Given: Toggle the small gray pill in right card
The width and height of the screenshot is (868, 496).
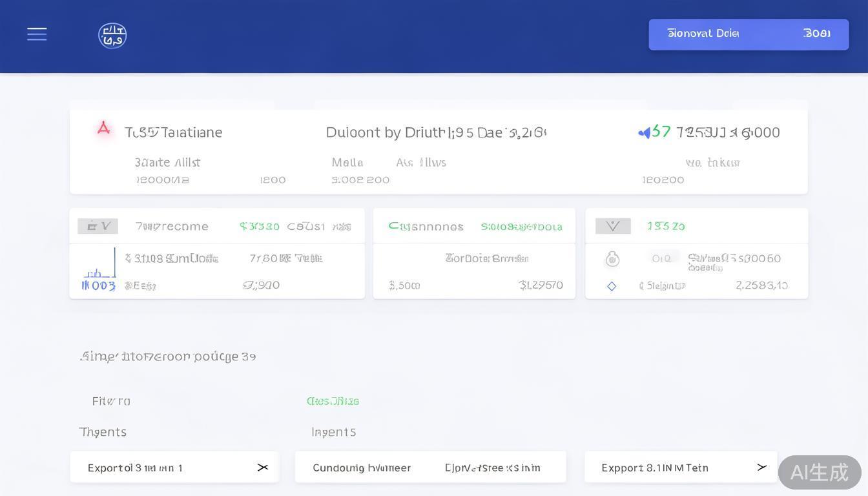Looking at the screenshot, I should 663,258.
